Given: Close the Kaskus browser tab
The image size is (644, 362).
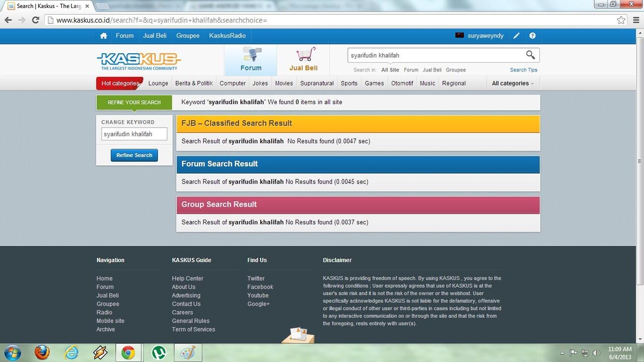Looking at the screenshot, I should tap(87, 7).
